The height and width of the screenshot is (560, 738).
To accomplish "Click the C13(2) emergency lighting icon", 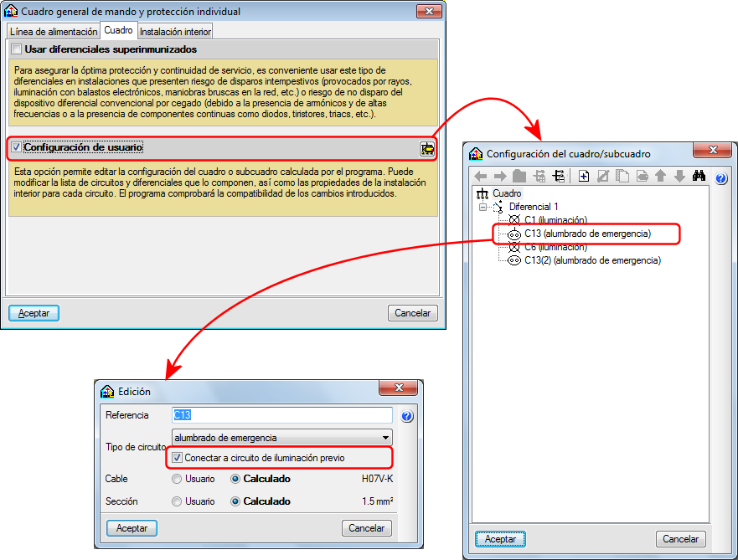I will click(514, 260).
